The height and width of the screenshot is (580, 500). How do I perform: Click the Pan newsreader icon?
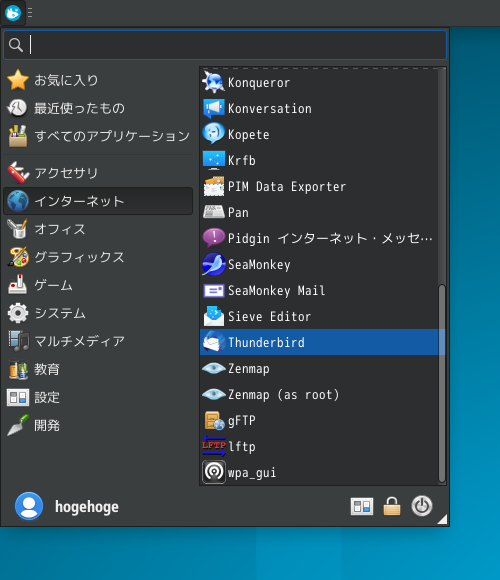213,212
